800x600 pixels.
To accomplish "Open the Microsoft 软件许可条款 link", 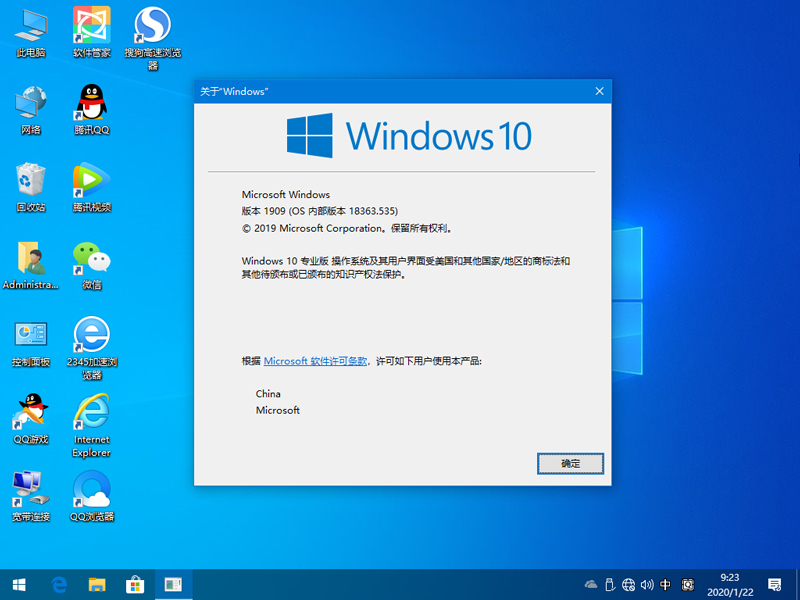I will pyautogui.click(x=315, y=361).
